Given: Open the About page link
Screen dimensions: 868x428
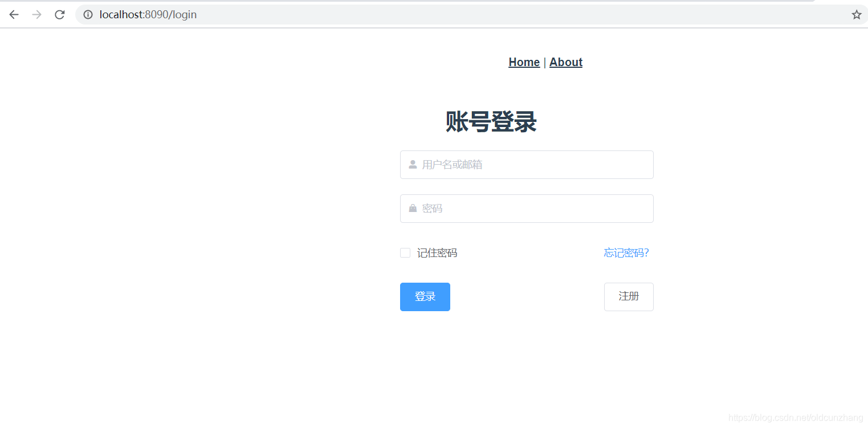Looking at the screenshot, I should point(565,62).
